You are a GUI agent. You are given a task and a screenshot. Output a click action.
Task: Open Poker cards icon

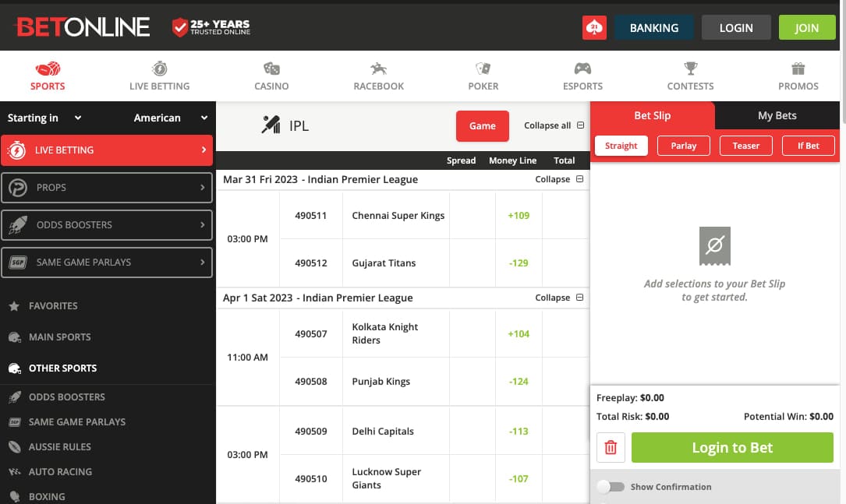483,69
